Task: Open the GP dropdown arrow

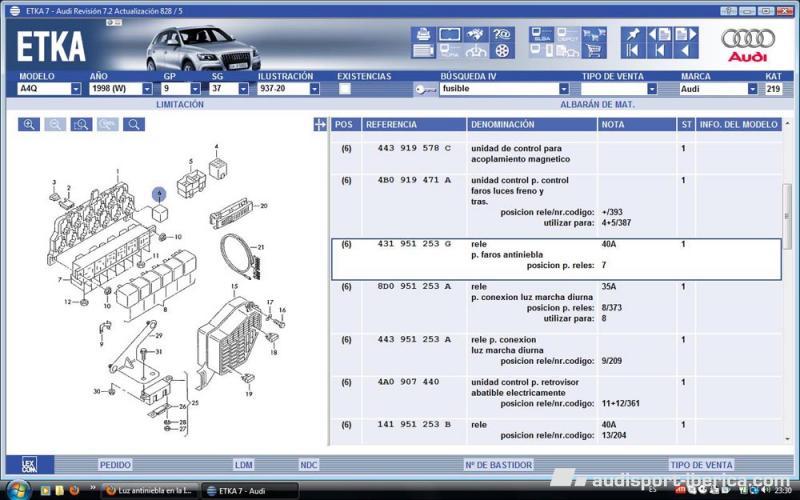Action: (195, 89)
